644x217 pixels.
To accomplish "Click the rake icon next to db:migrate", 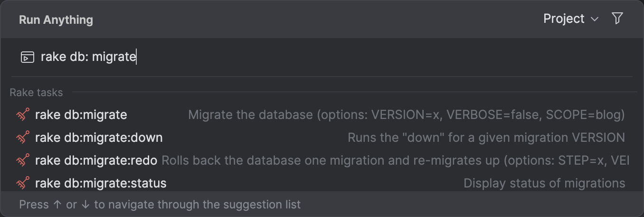I will tap(23, 115).
